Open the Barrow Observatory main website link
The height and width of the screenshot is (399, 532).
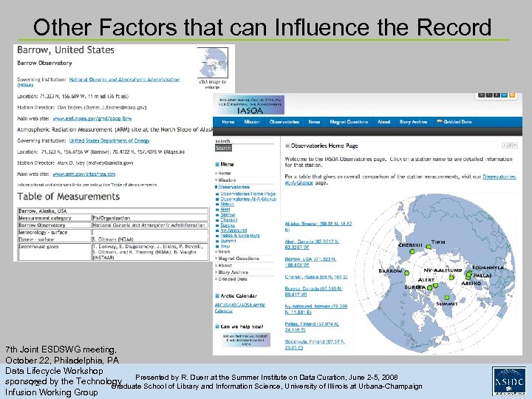92,118
